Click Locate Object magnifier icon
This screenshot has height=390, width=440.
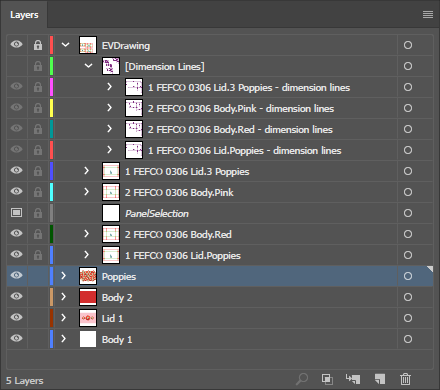pos(302,379)
